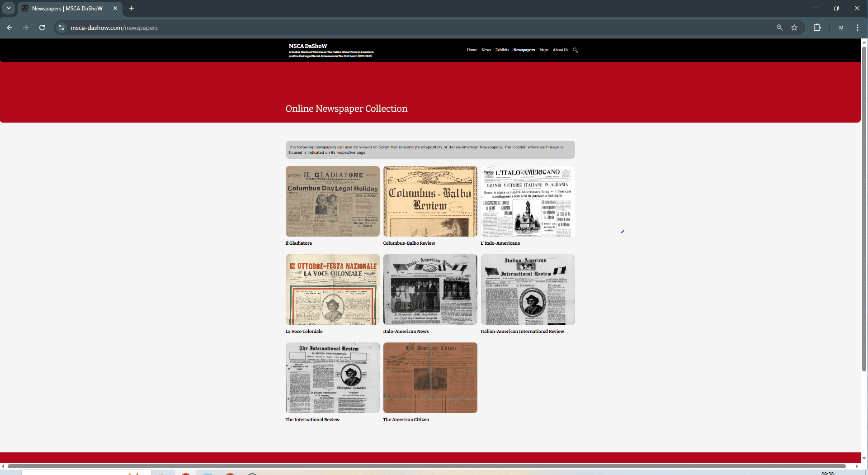
Task: Open Seton Hall University's eRepository link
Action: (440, 147)
